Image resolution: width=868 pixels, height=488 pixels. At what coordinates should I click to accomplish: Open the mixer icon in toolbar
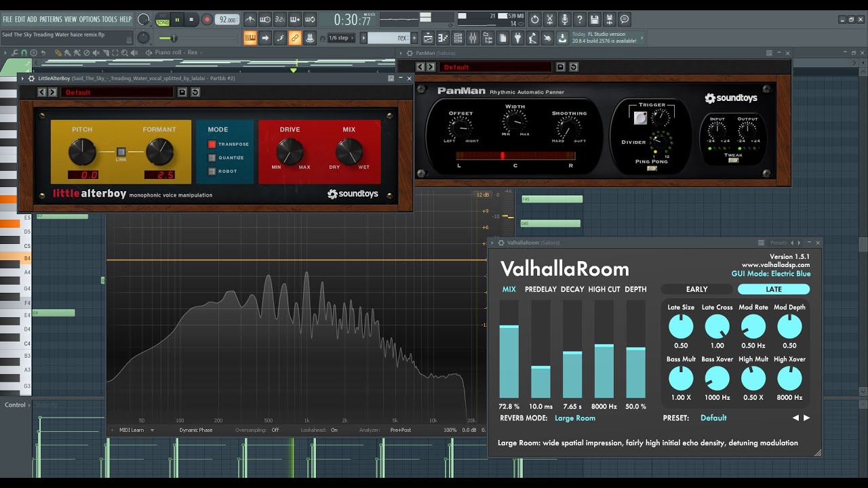click(x=473, y=38)
